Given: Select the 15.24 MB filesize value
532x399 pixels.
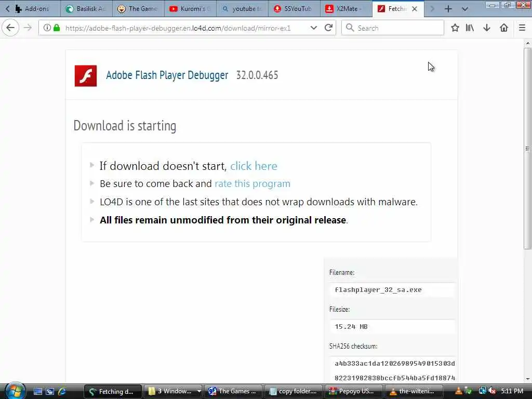Looking at the screenshot, I should click(351, 327).
